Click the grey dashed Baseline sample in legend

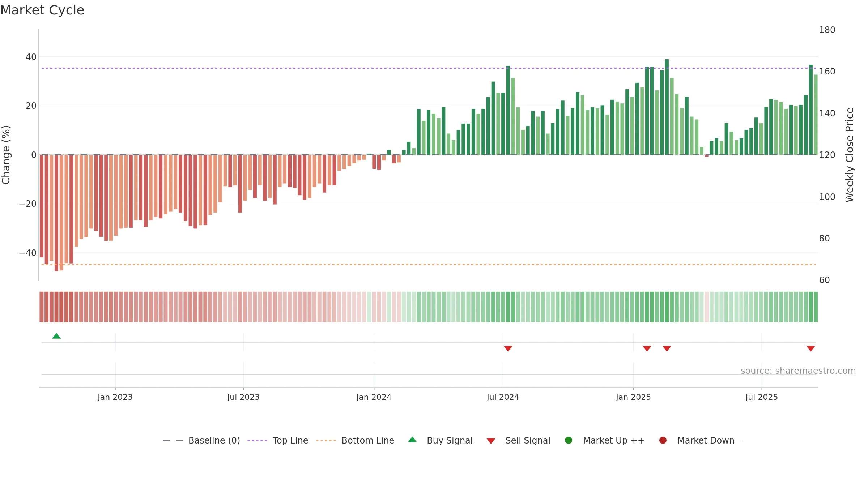coord(173,440)
